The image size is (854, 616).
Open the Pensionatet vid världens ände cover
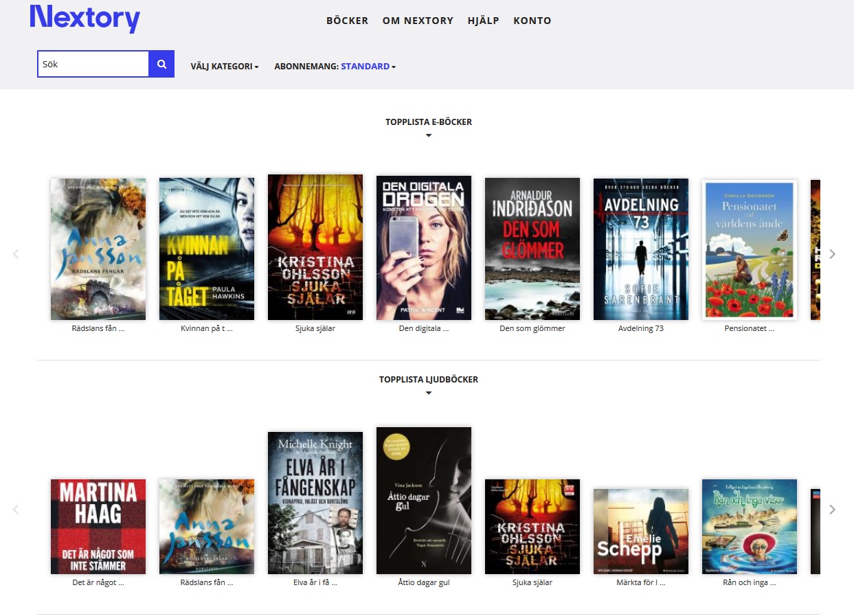[750, 250]
